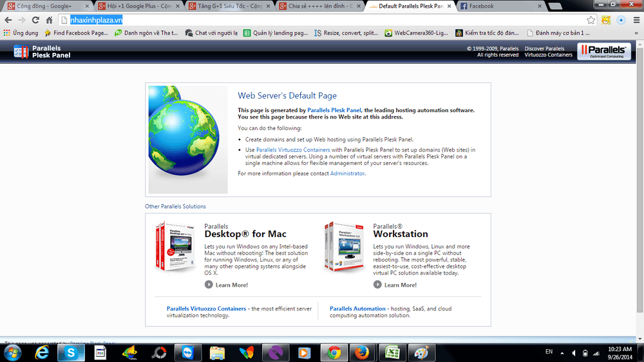Open the Find Facebook Page bookmark

coord(77,33)
